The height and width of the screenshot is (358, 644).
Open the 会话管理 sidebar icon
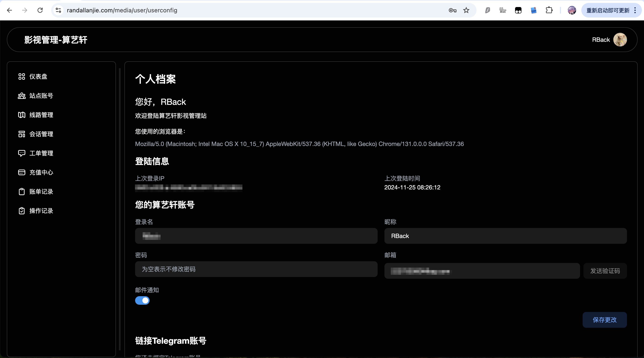(x=22, y=134)
